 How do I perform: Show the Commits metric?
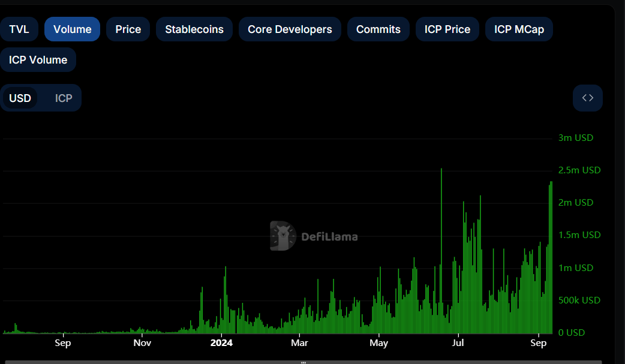(378, 29)
